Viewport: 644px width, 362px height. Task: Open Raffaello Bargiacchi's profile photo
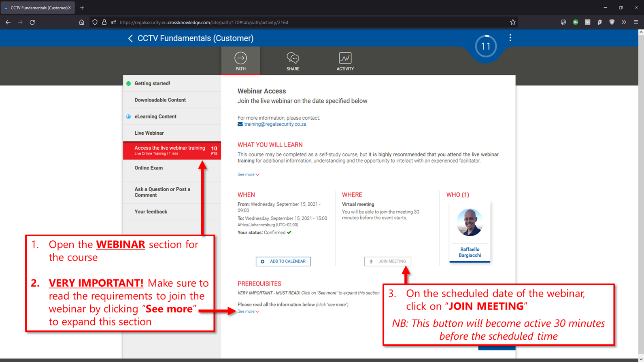(470, 222)
